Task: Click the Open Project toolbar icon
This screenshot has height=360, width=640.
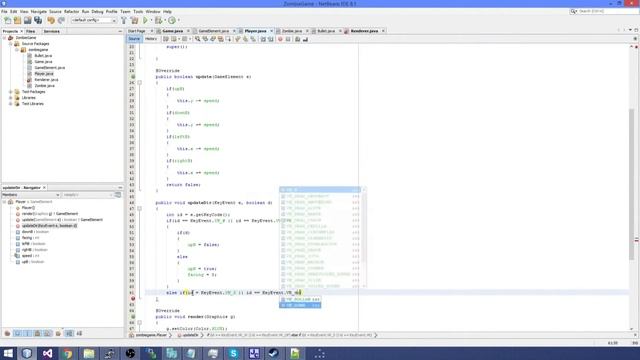Action: (28, 20)
